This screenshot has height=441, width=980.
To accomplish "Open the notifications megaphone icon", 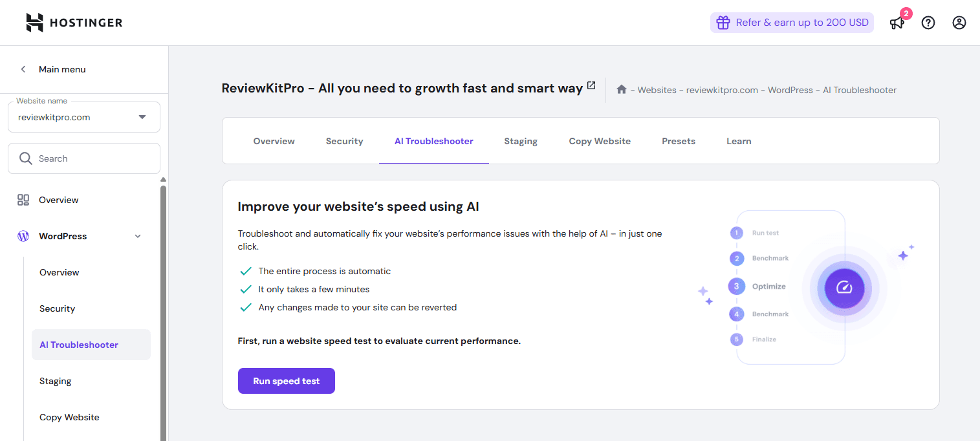I will point(897,23).
